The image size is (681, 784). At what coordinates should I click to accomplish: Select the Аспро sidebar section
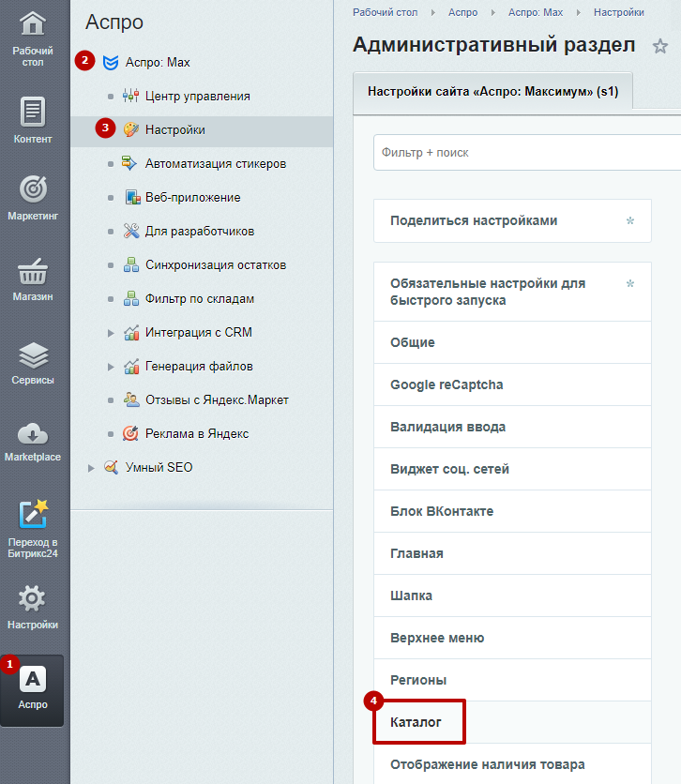(x=33, y=690)
